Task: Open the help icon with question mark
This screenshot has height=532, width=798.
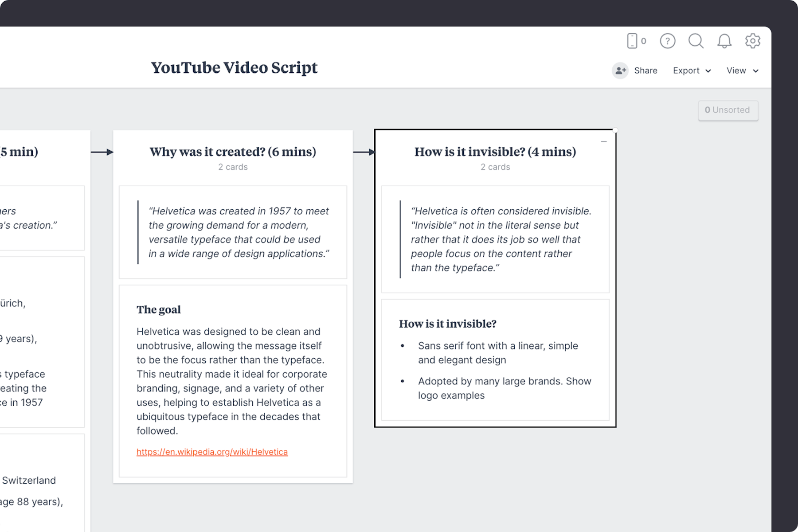Action: coord(667,41)
